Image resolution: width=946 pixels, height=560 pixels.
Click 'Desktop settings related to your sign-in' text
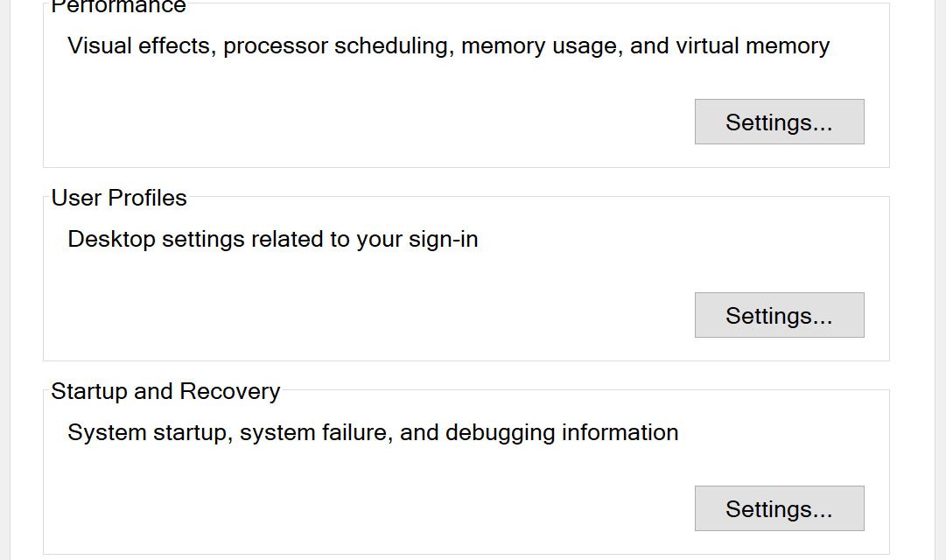tap(272, 239)
